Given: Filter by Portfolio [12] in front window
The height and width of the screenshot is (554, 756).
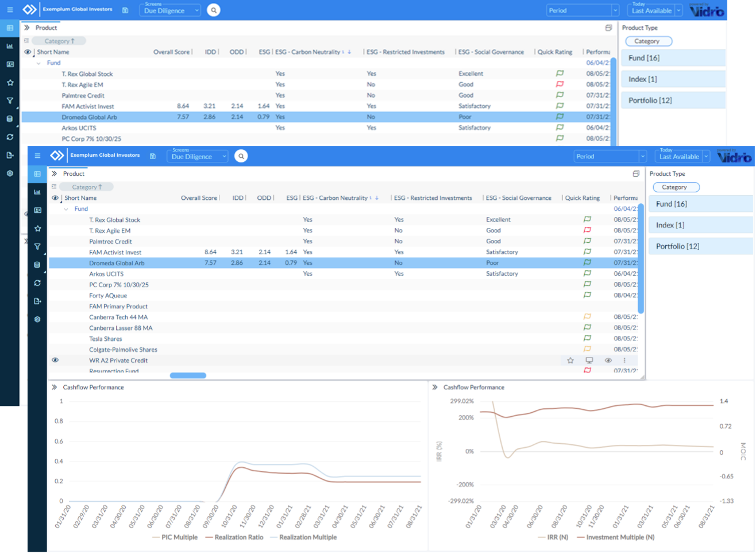Looking at the screenshot, I should (x=701, y=246).
